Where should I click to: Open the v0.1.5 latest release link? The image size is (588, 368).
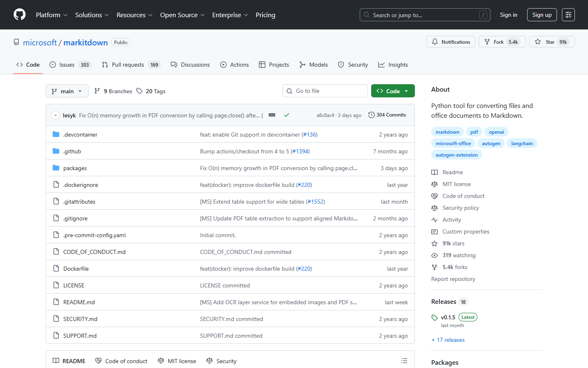point(449,317)
